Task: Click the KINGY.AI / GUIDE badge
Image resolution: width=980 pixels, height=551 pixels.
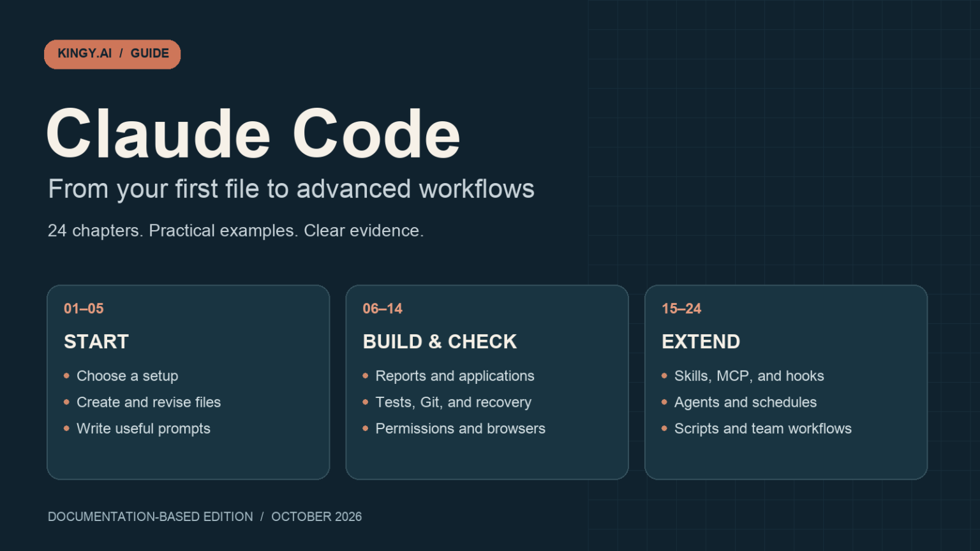Action: pos(112,54)
